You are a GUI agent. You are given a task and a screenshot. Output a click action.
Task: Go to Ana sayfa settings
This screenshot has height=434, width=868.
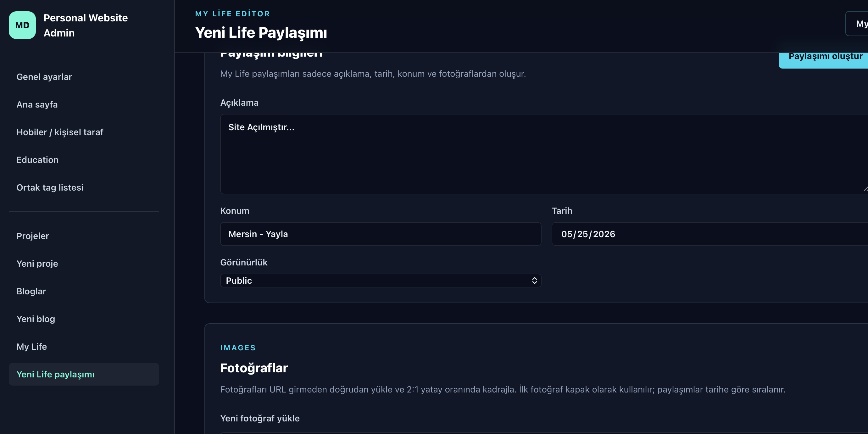(x=37, y=104)
